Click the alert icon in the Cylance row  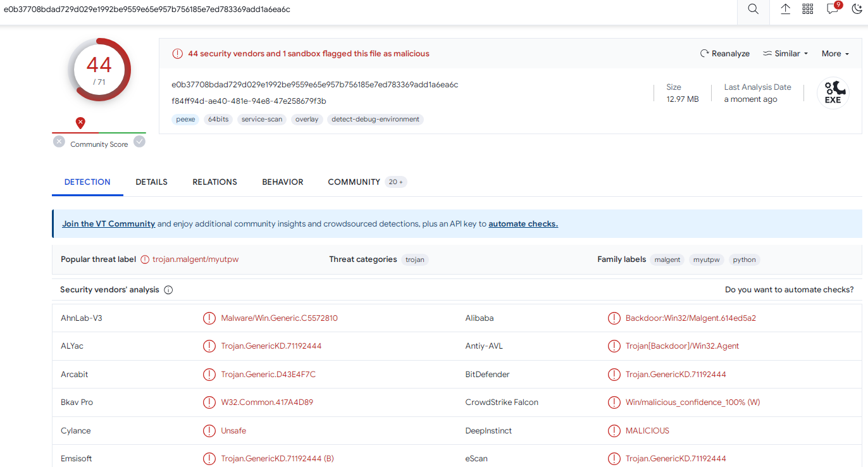(x=209, y=431)
